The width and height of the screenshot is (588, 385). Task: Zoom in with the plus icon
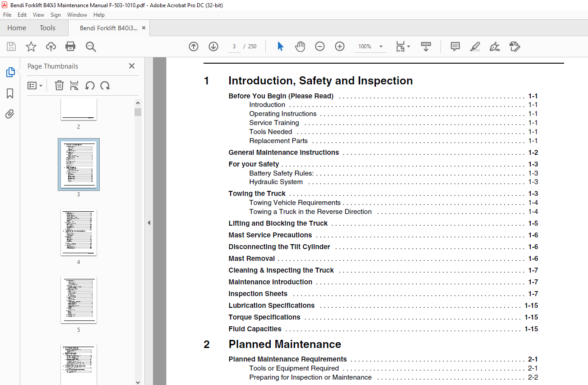(x=340, y=46)
